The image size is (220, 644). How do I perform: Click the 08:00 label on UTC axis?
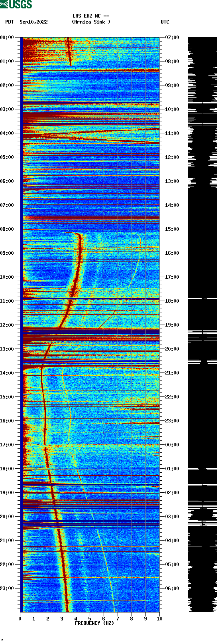(172, 61)
